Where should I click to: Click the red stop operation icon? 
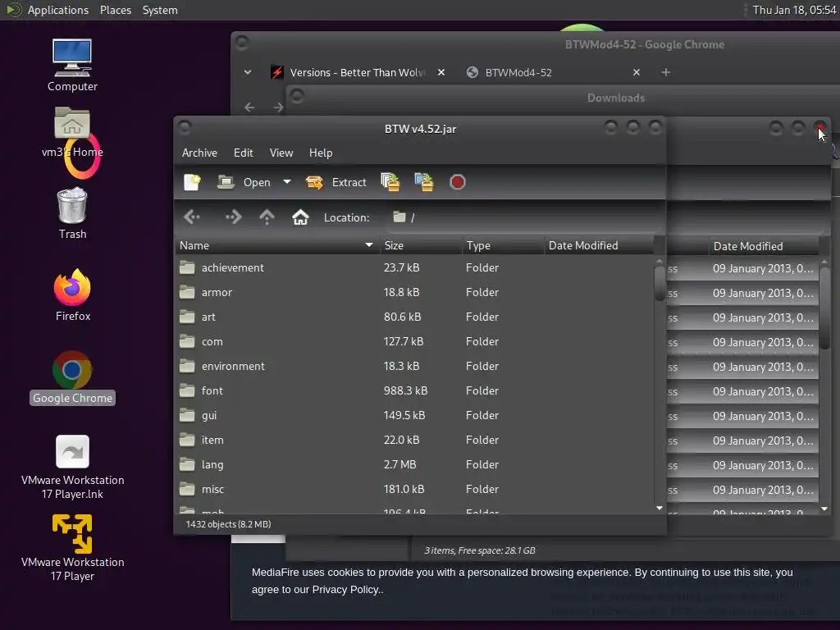click(458, 182)
